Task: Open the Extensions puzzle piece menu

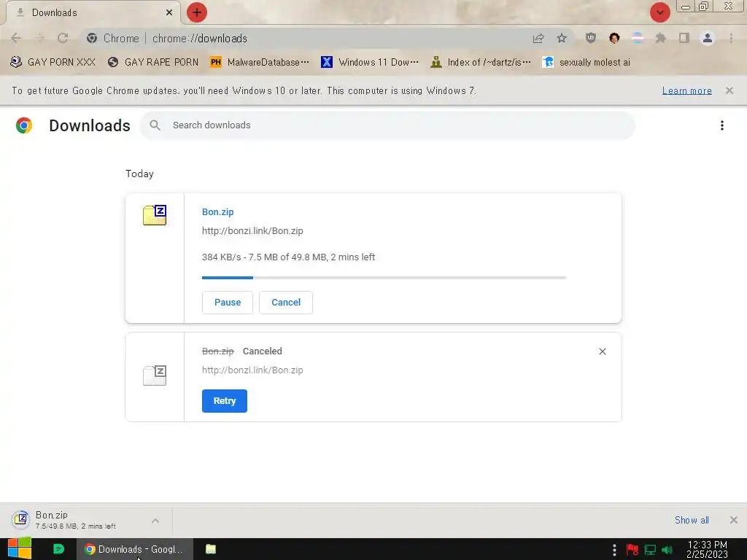Action: coord(661,38)
